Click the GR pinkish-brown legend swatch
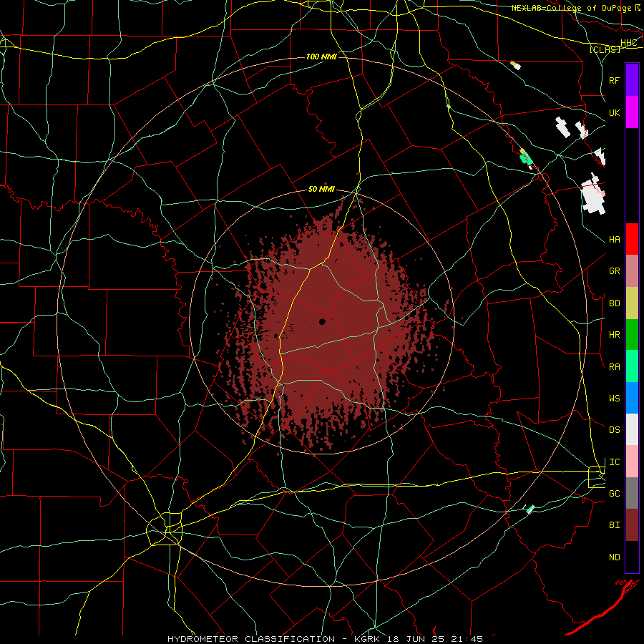The image size is (644, 644). [x=632, y=271]
